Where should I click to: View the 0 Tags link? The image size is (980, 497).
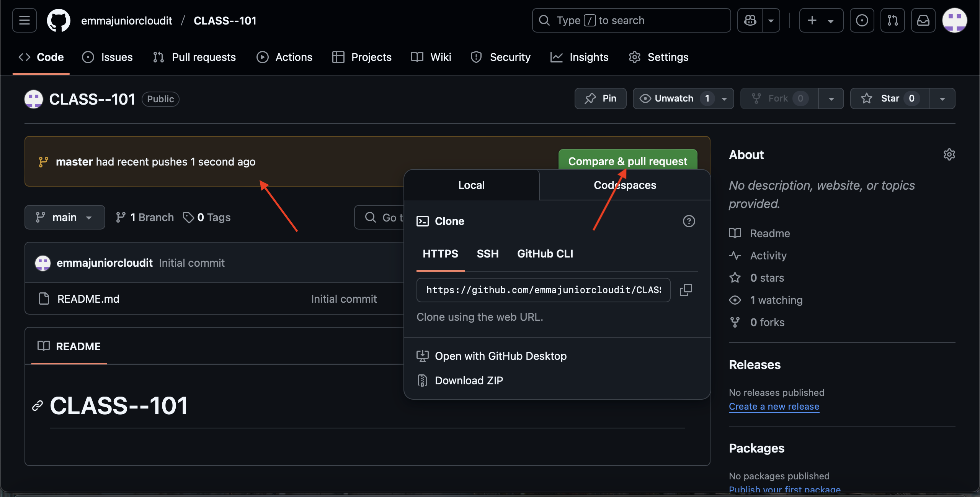207,217
